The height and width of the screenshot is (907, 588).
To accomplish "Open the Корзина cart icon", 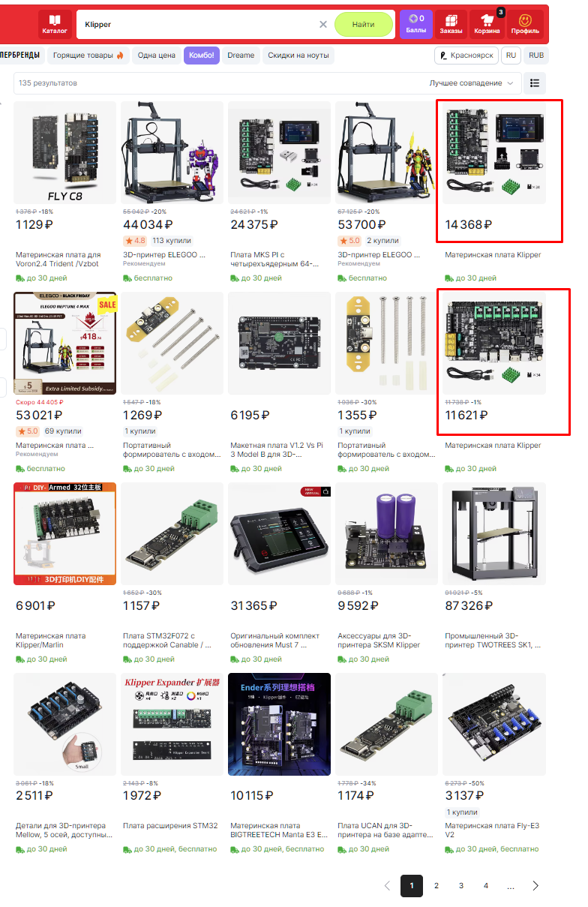I will 487,24.
